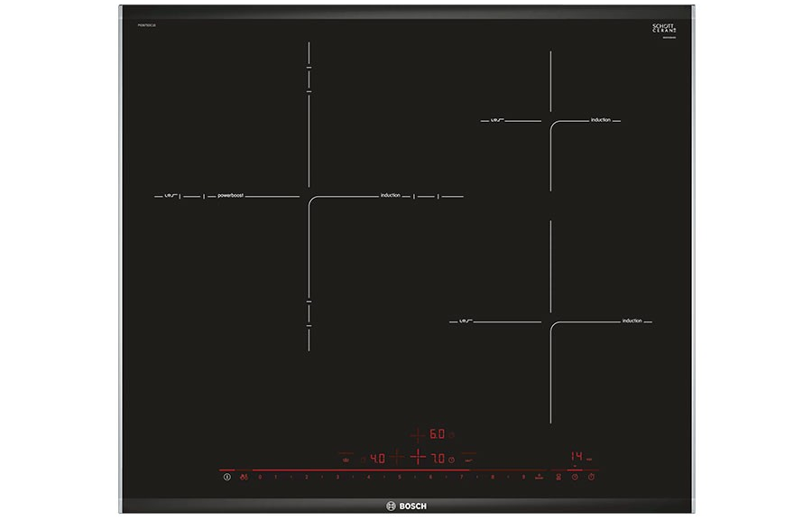Screen dimensions: 812x530
Task: Toggle the child lock cleaning icon
Action: coord(244,476)
